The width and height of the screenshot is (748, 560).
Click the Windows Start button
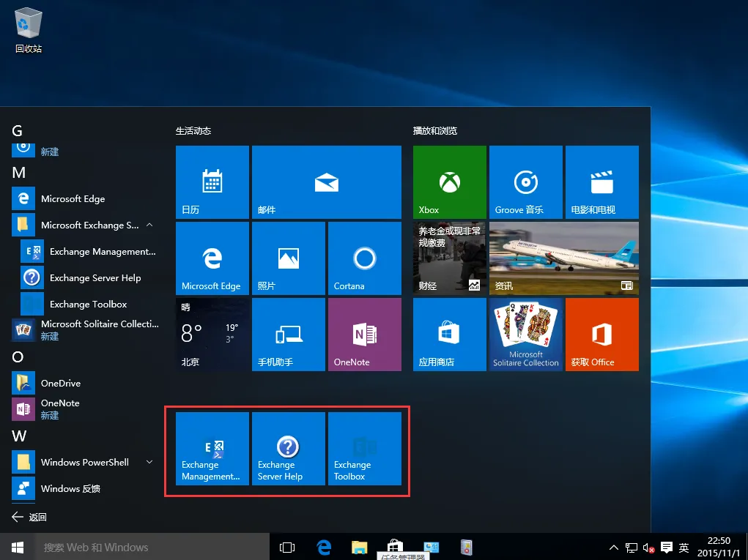point(18,547)
